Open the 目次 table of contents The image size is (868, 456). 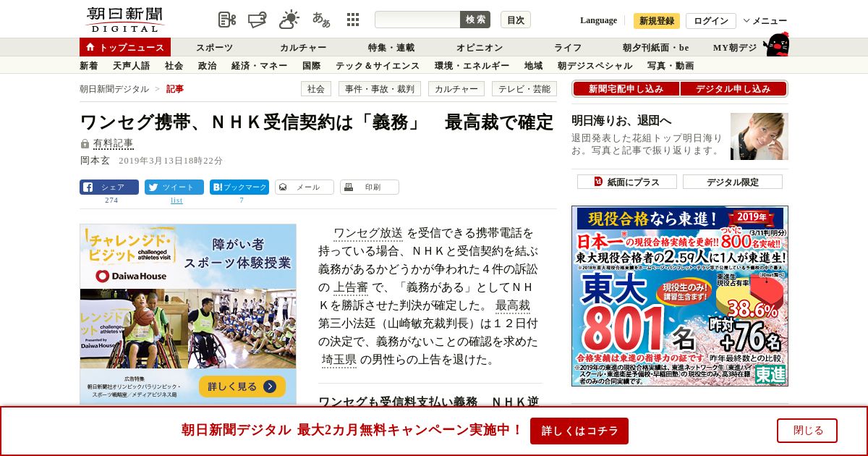[516, 20]
